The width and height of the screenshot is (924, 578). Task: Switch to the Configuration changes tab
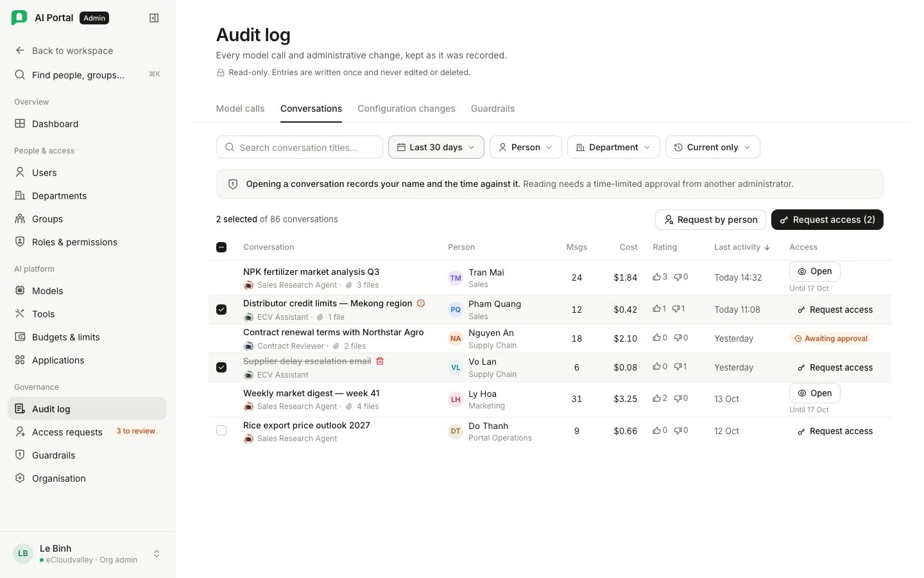click(x=406, y=109)
